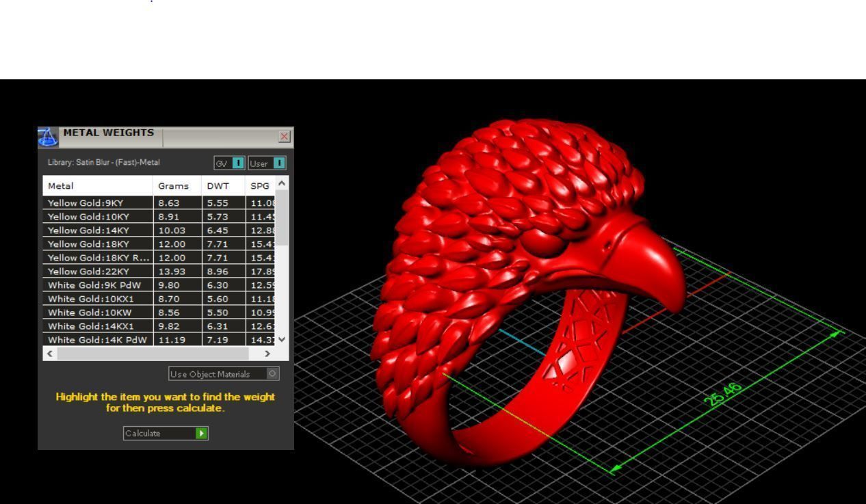The image size is (866, 504).
Task: Sort by the Grams column header
Action: click(x=177, y=186)
